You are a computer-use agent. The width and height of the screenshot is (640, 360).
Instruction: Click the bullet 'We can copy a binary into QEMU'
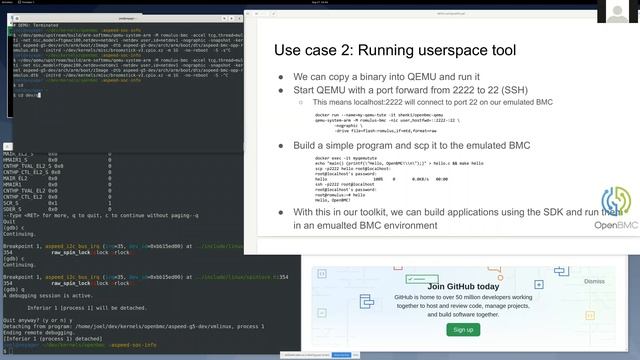[386, 77]
